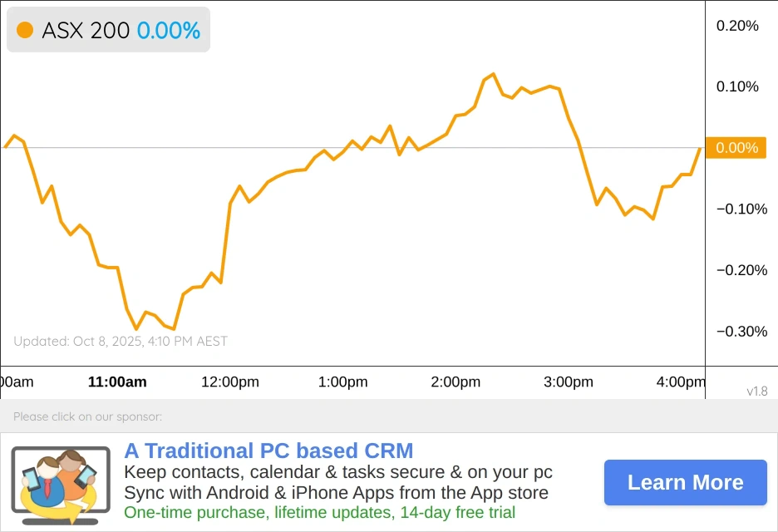Click the CRM ad computer icon
The width and height of the screenshot is (778, 532).
click(x=60, y=485)
